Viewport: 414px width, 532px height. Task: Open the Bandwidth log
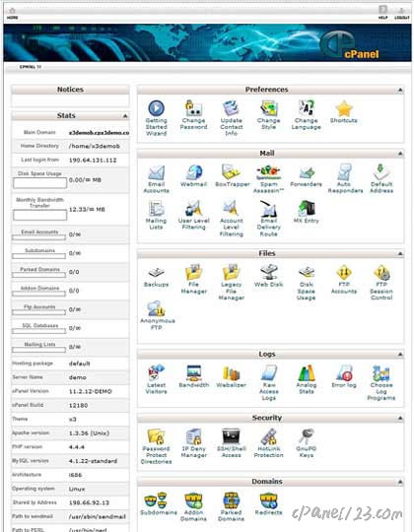[x=194, y=376]
